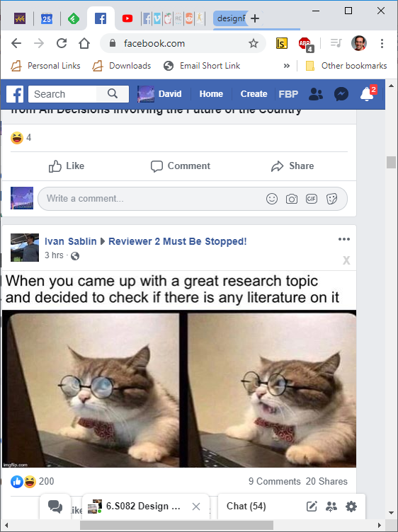Bookmark this page with the star icon

pos(254,43)
